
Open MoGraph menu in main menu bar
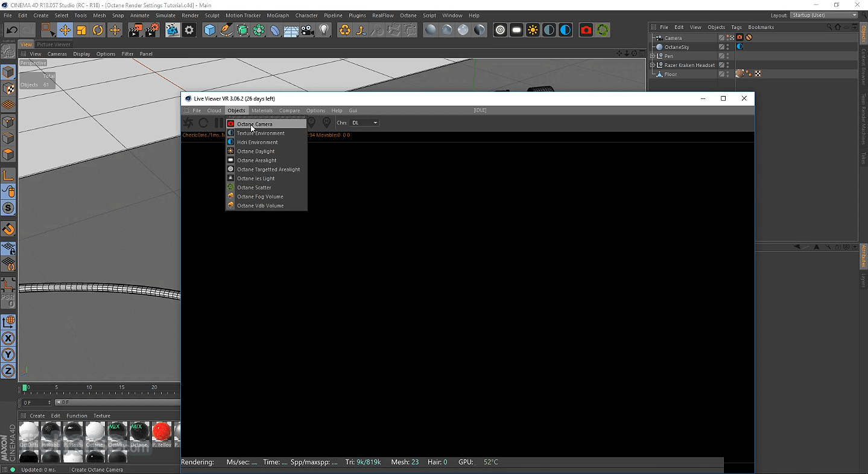coord(277,15)
